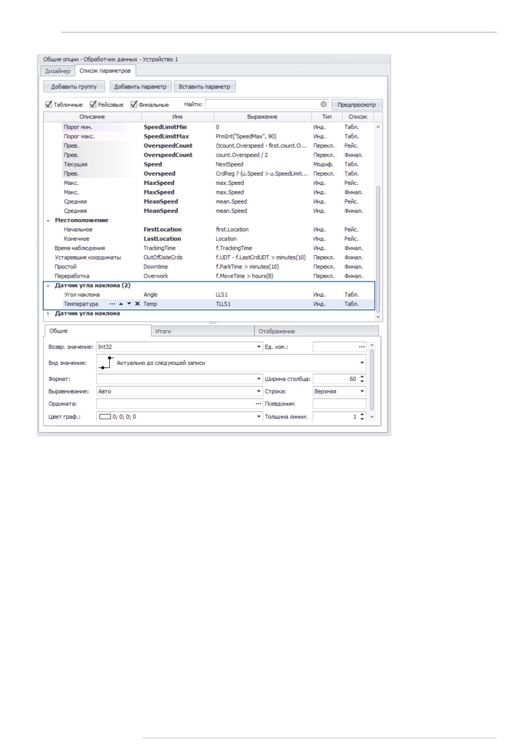Decrease the Ширина столбца value

(362, 381)
